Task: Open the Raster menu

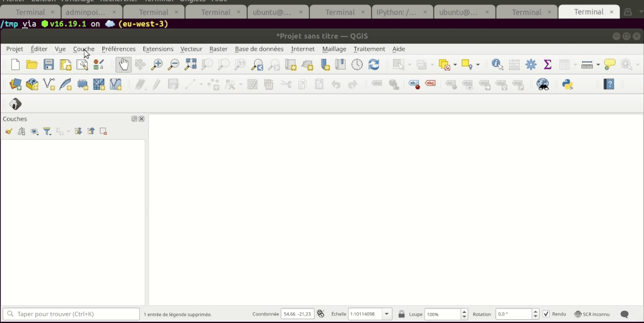Action: [x=219, y=49]
